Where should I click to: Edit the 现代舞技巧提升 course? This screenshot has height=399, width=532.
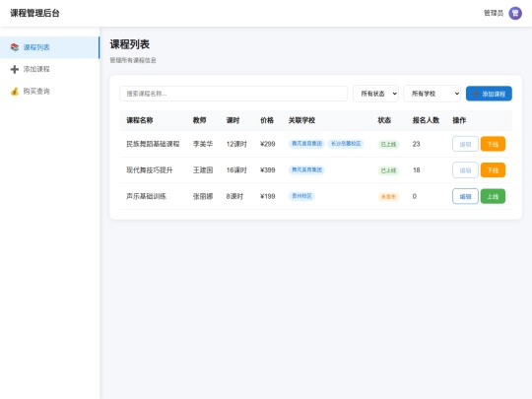(465, 170)
